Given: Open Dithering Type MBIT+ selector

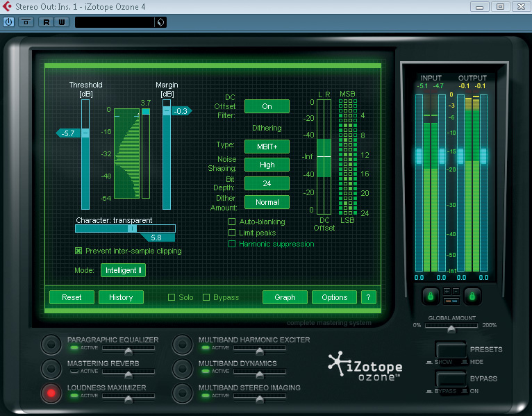Looking at the screenshot, I should pyautogui.click(x=267, y=147).
